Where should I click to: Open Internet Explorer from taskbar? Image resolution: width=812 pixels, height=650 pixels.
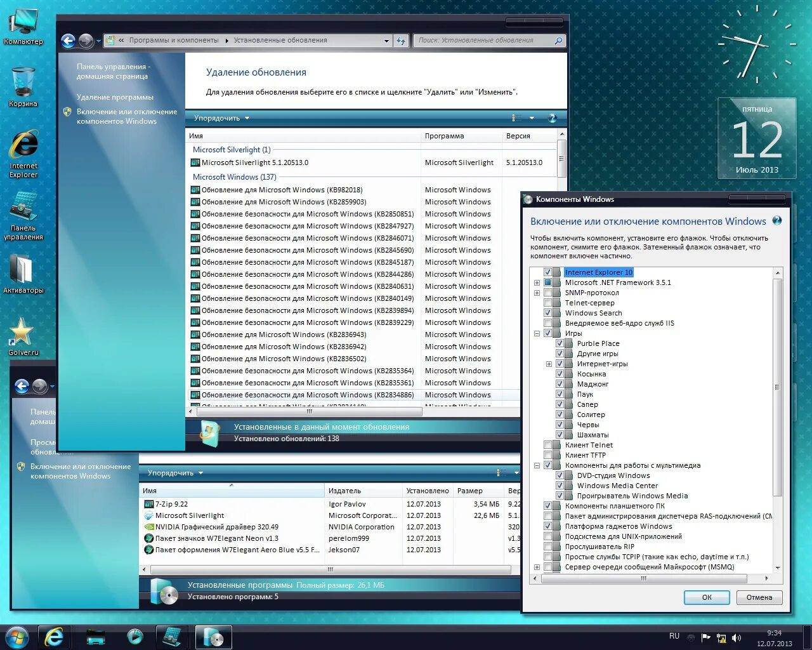pos(54,637)
